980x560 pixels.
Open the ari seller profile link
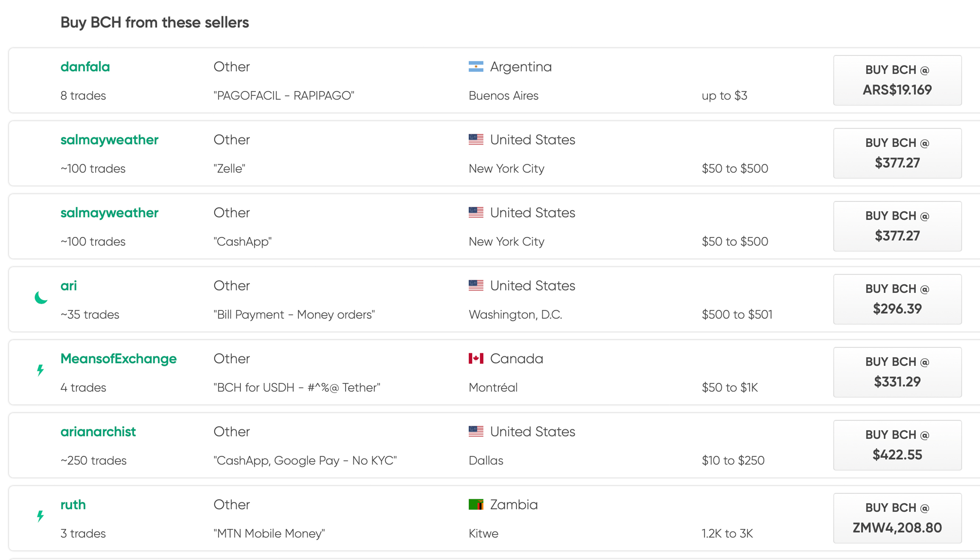[x=69, y=285]
